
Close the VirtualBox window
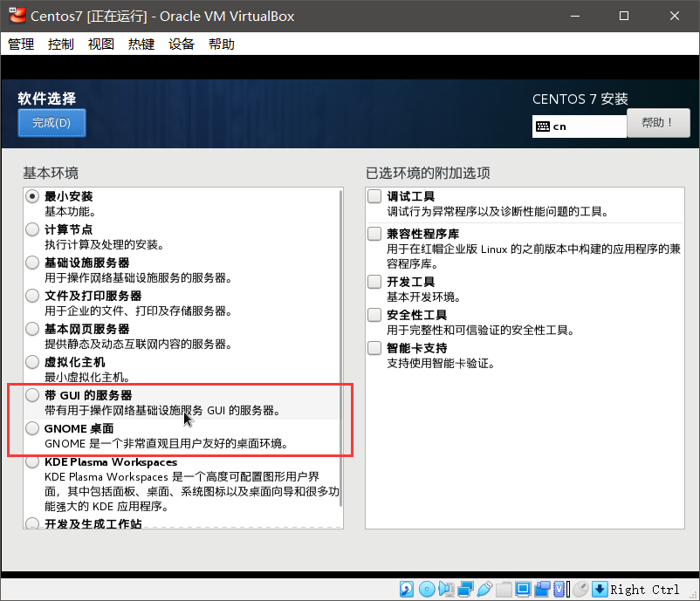675,16
